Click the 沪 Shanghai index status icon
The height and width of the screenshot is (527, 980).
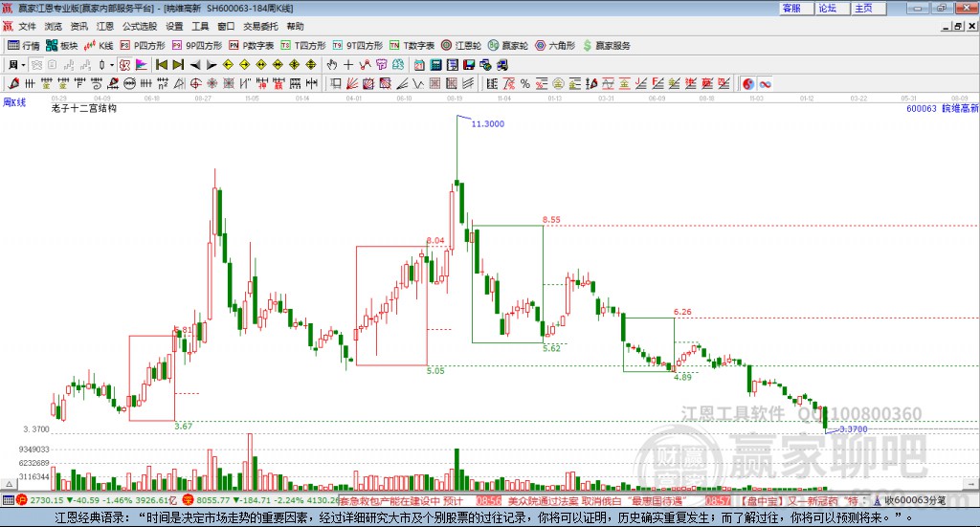point(22,500)
